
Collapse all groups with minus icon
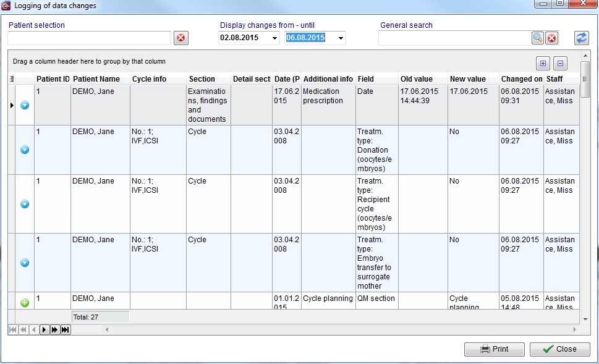(560, 64)
